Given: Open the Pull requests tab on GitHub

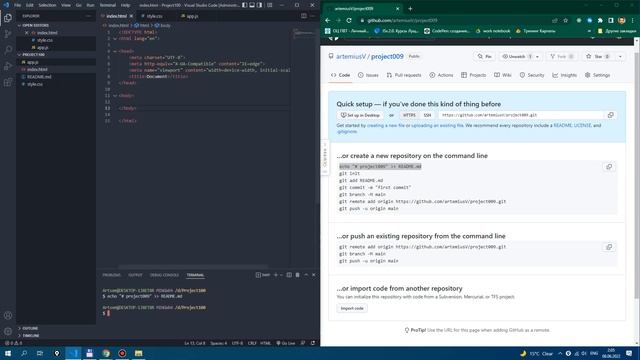Looking at the screenshot, I should [x=404, y=75].
